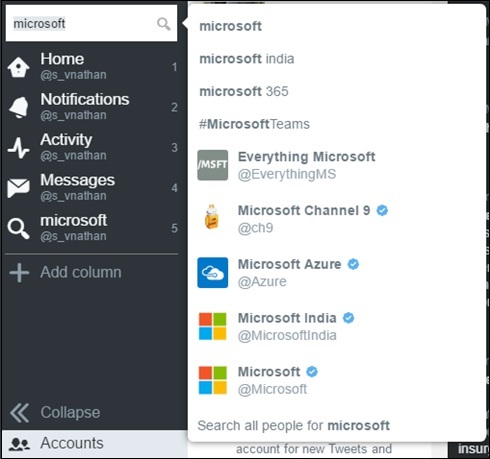
Task: Open the Everything Microsoft profile avatar
Action: (x=213, y=165)
